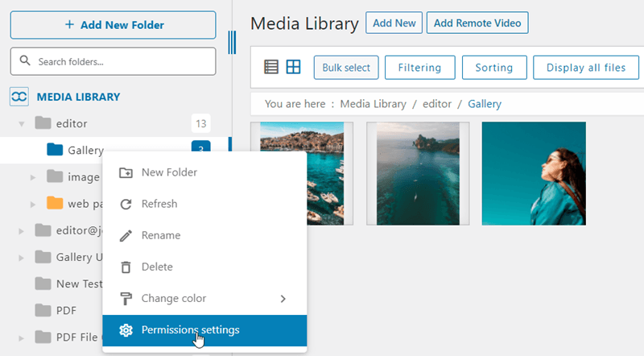Expand the PDF File folder arrow

pos(21,337)
